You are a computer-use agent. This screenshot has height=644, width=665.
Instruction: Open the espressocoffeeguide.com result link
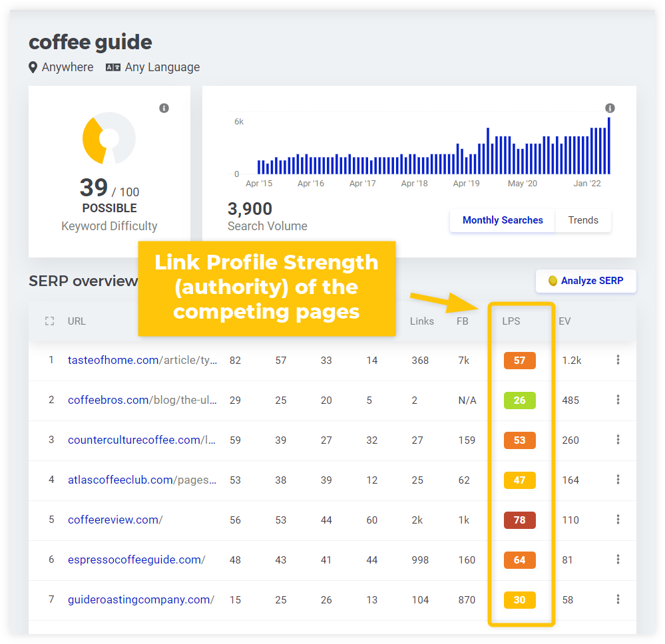136,560
